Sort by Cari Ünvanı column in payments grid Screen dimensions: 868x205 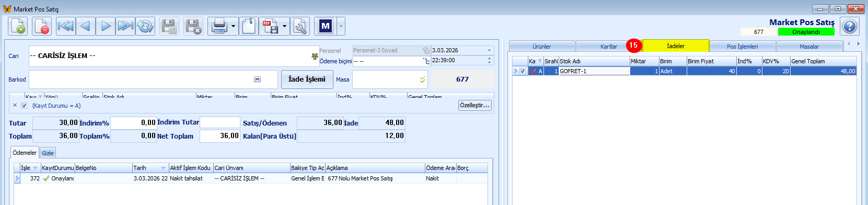tap(252, 168)
